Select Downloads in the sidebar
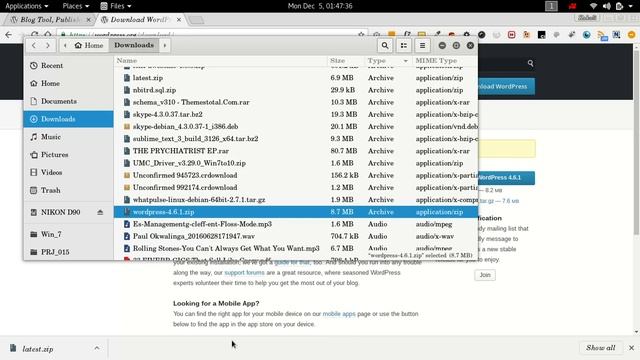640x360 pixels. point(68,119)
